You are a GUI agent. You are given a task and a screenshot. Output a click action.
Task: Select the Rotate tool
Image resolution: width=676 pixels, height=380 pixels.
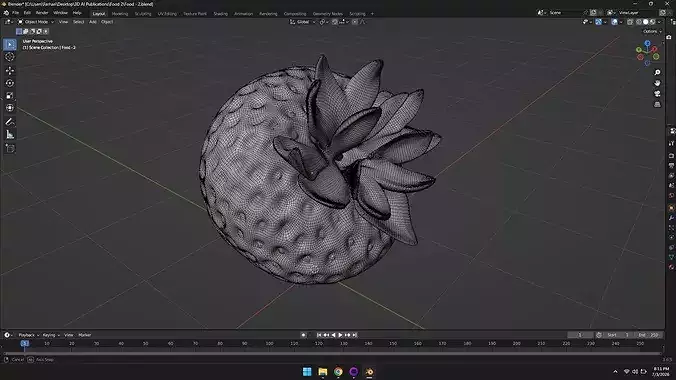point(10,83)
